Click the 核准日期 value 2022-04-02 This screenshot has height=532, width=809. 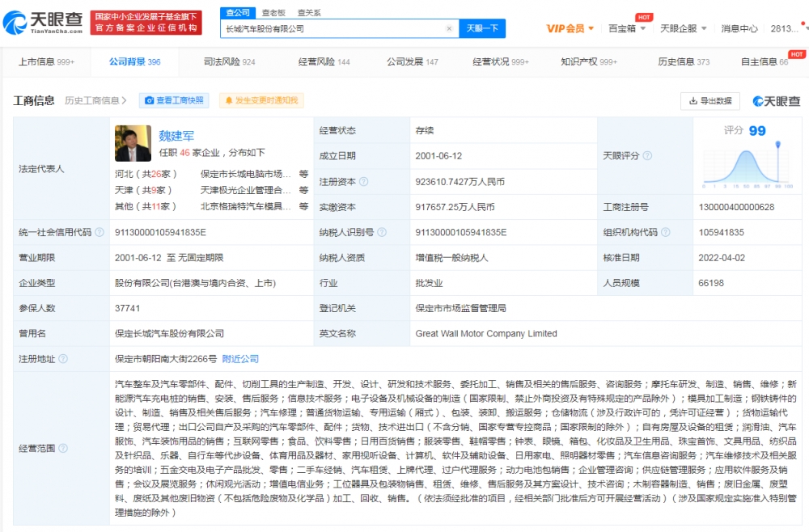[x=722, y=258]
